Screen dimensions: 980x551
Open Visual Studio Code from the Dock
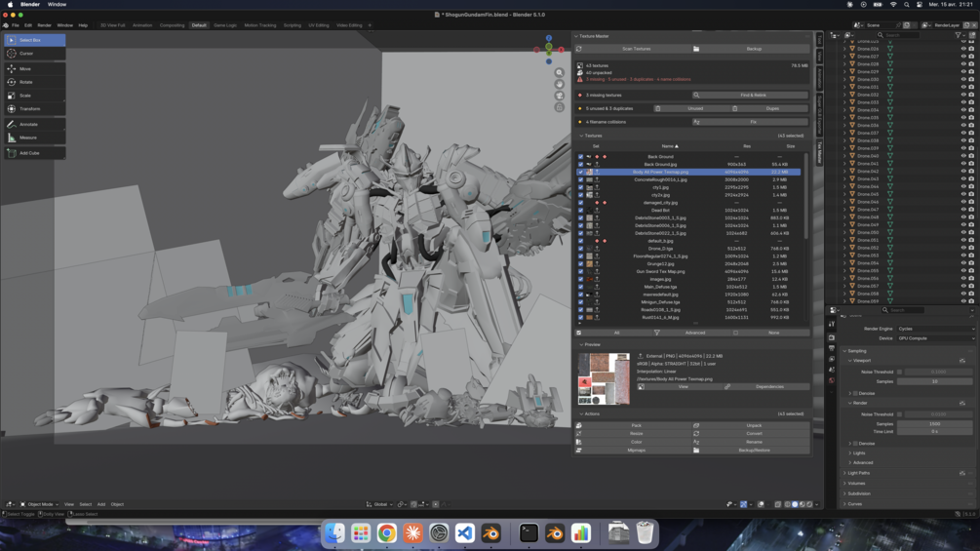(x=465, y=532)
